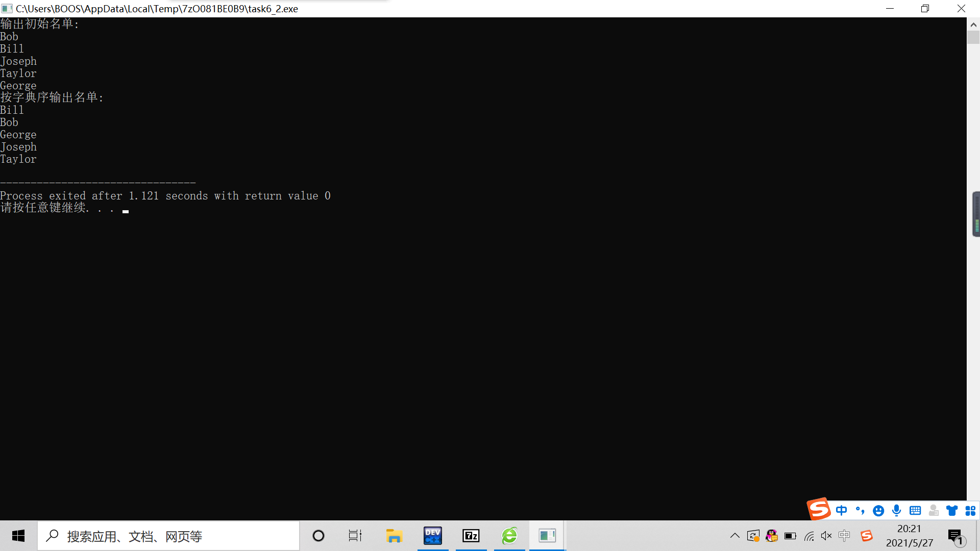Select the File Explorer icon in taskbar
Screen dimensions: 980x551
395,536
